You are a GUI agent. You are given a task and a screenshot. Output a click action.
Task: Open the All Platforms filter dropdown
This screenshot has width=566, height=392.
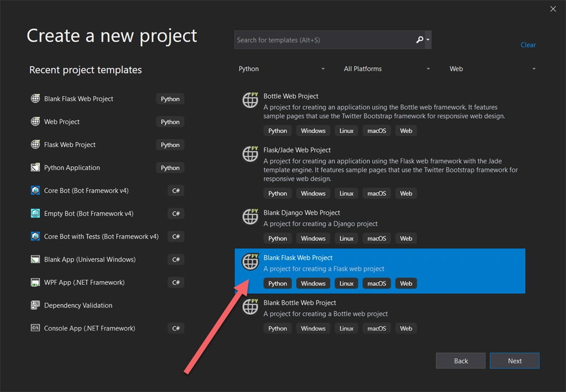point(386,69)
